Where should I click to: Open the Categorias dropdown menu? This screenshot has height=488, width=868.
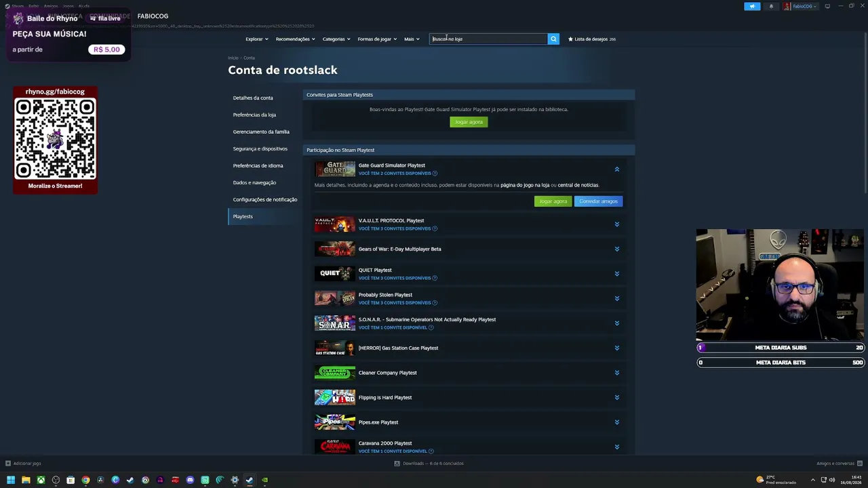click(x=336, y=39)
